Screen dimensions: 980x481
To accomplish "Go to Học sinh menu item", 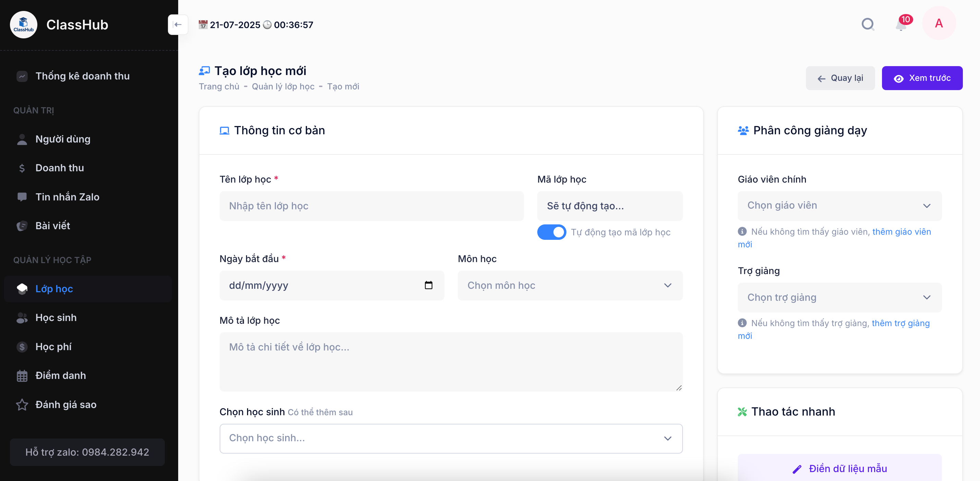I will click(x=88, y=318).
